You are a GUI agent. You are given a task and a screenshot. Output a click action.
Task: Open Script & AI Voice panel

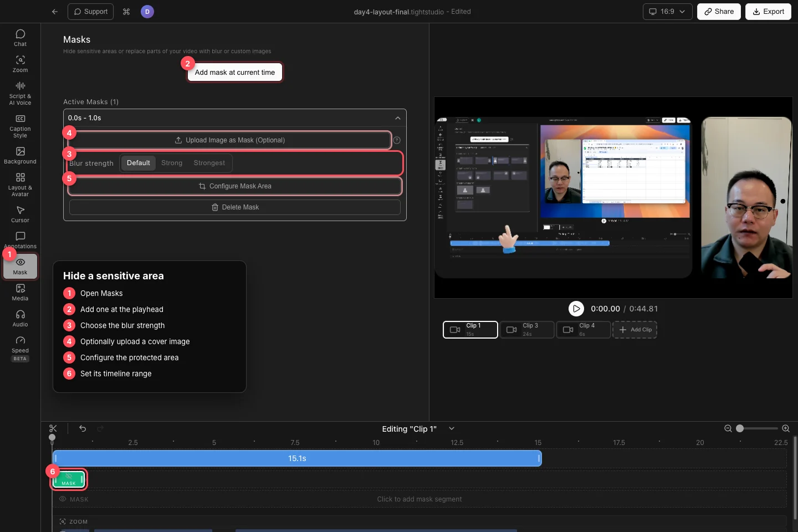pos(20,93)
